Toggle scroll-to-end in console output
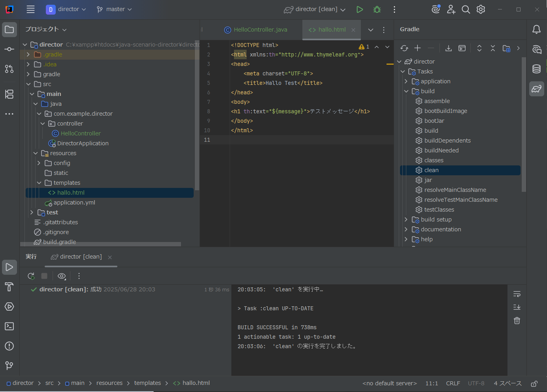Screen dimensions: 547x392 coord(517,307)
